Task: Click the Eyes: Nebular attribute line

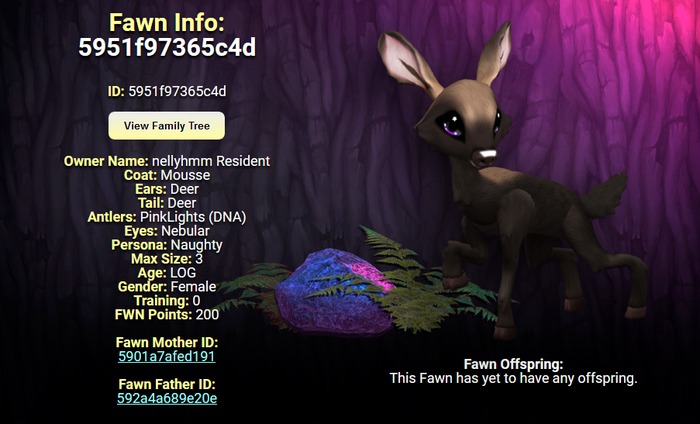Action: [x=167, y=231]
